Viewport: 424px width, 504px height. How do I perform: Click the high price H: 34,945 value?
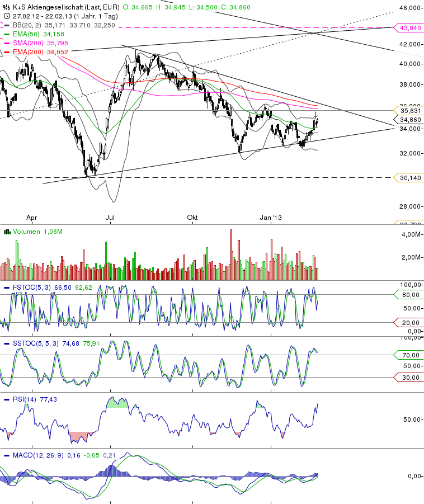pos(171,7)
